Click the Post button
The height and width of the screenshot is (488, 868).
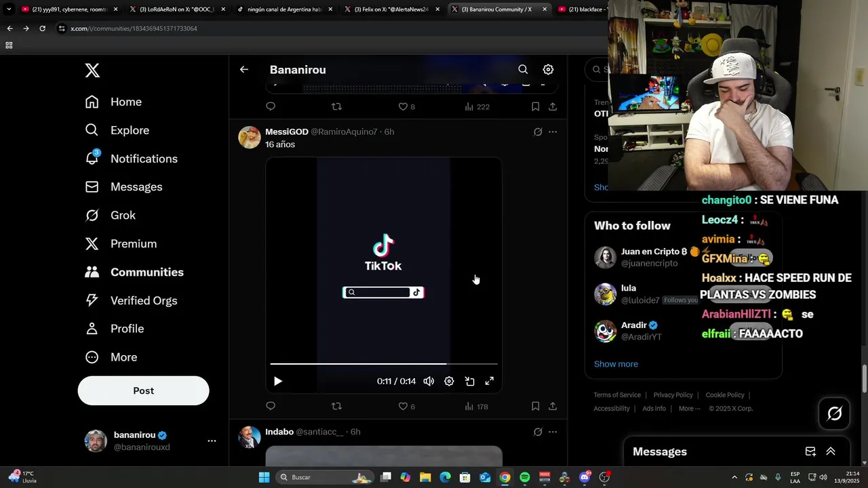pos(143,390)
